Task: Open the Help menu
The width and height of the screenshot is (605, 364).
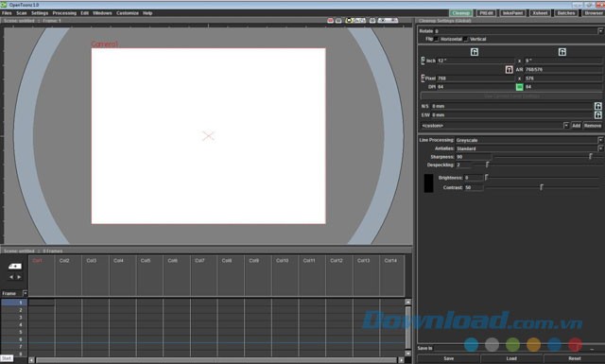Action: pos(147,13)
